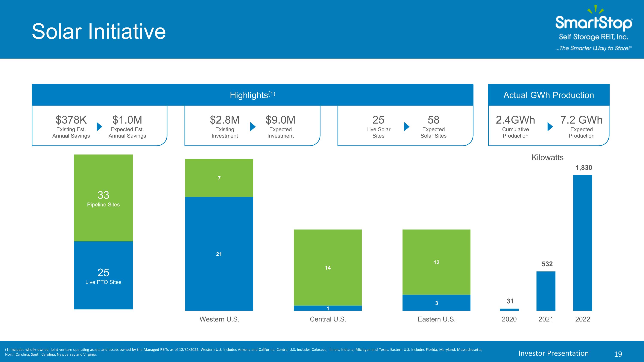The width and height of the screenshot is (644, 362).
Task: Click the $9.0M expected investment value
Action: [x=281, y=120]
